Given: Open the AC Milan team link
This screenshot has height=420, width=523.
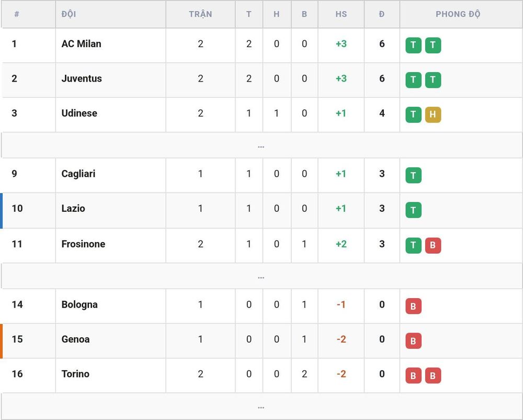Looking at the screenshot, I should coord(81,44).
